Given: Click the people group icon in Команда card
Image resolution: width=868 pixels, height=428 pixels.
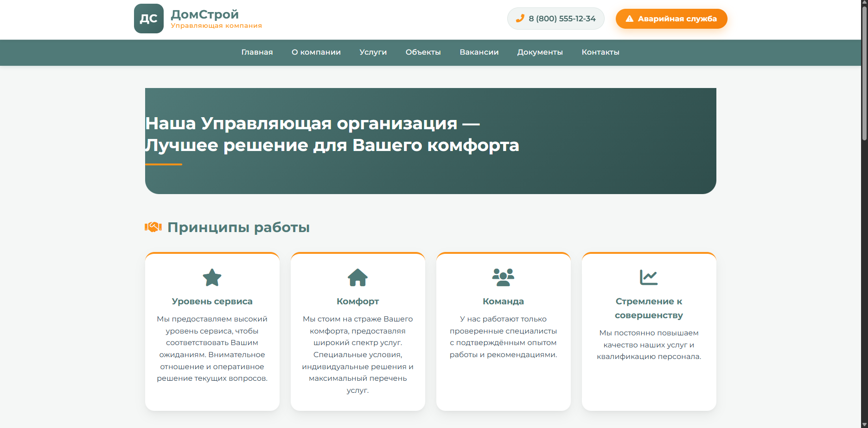Looking at the screenshot, I should tap(503, 277).
